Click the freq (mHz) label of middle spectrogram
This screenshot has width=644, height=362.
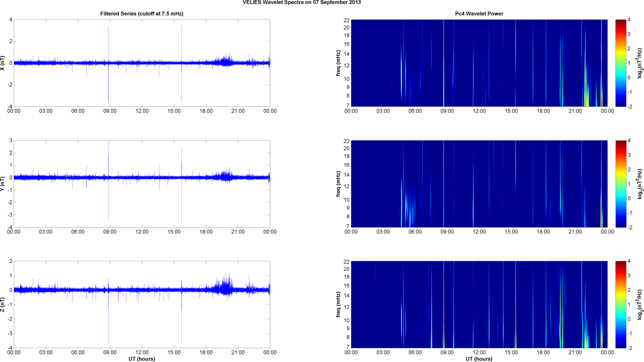338,184
